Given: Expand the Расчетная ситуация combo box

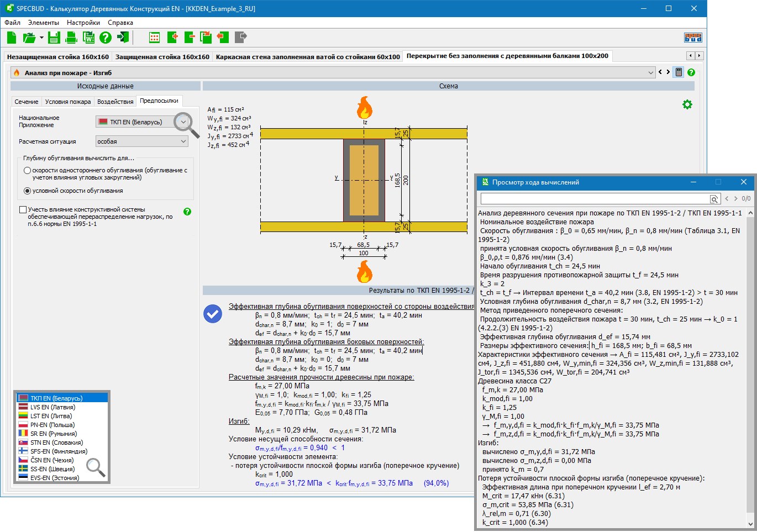Looking at the screenshot, I should coord(183,141).
